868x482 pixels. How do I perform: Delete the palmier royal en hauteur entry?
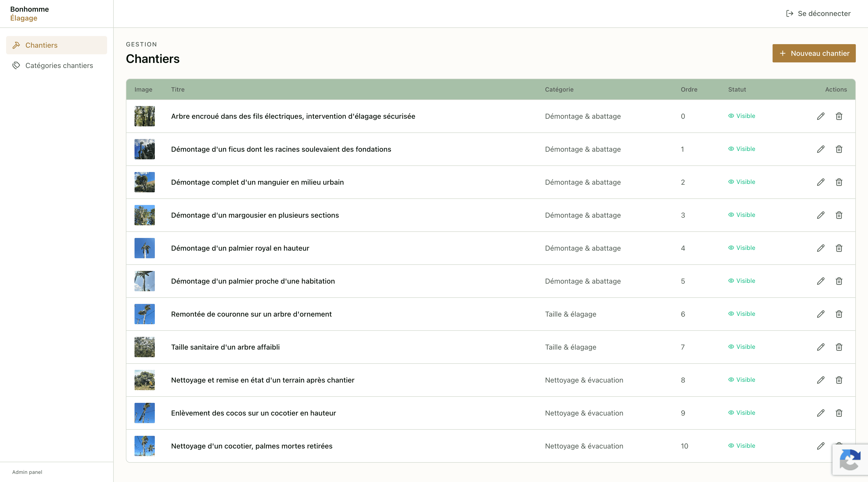click(839, 248)
